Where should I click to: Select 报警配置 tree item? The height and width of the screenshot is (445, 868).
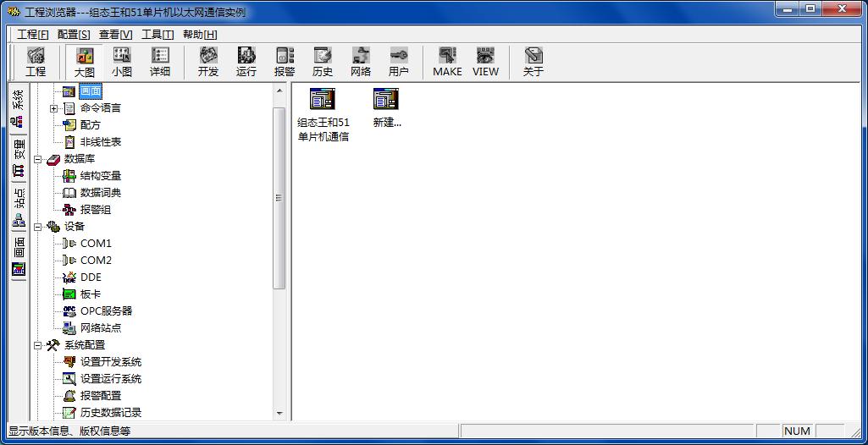[101, 396]
